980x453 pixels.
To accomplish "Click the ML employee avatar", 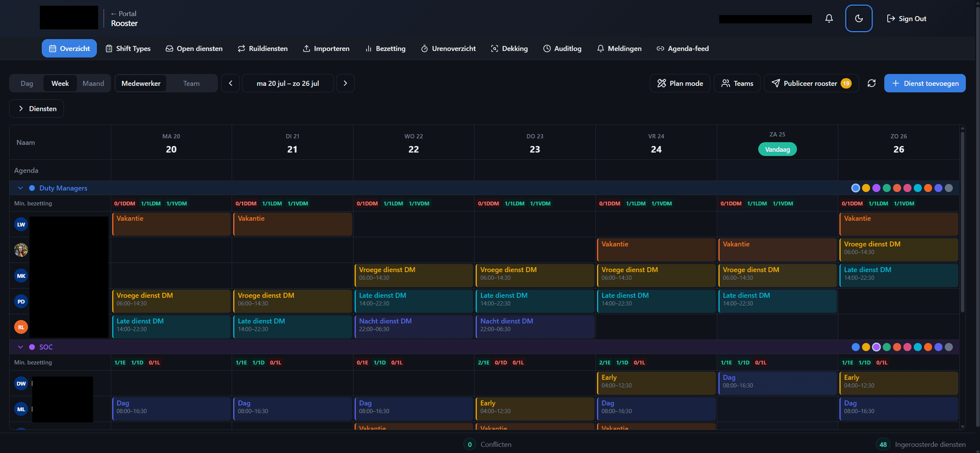I will [x=21, y=409].
